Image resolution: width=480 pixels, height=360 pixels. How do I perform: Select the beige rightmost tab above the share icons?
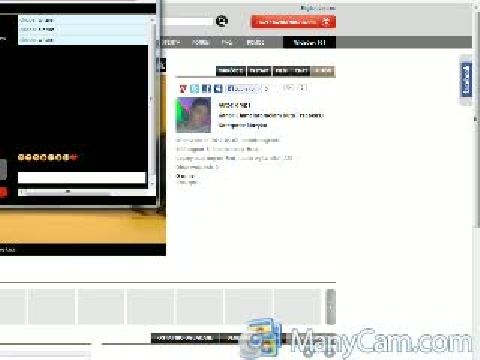click(x=323, y=71)
